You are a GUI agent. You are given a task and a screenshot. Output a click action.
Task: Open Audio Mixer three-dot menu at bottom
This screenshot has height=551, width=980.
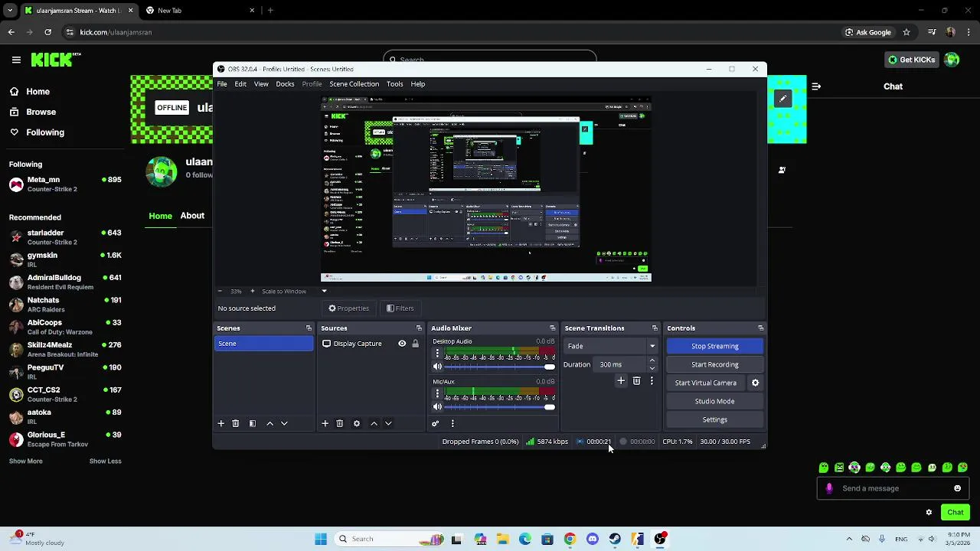pos(452,423)
